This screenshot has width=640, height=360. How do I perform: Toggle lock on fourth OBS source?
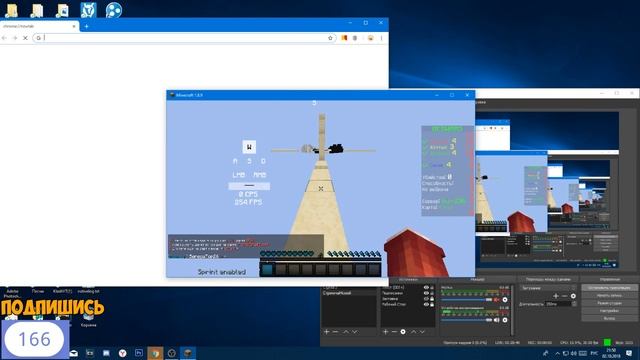coord(432,304)
